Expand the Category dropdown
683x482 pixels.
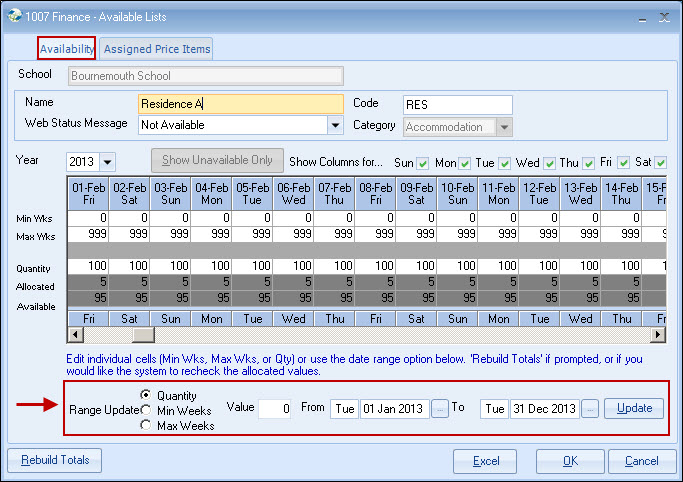(x=504, y=127)
